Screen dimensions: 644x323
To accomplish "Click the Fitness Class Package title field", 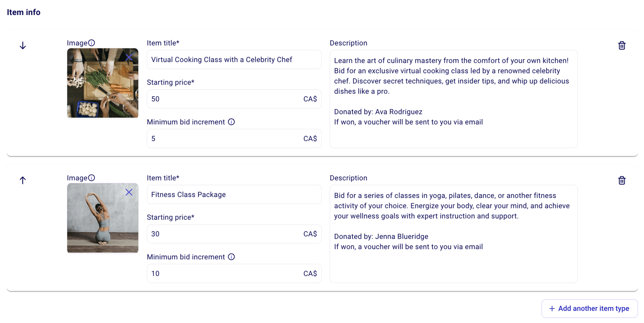I will pos(234,194).
